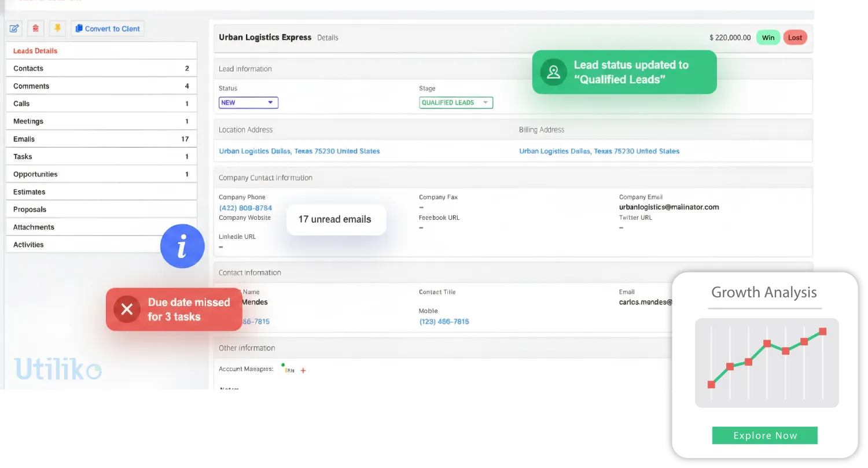
Task: Click the red delete trash icon
Action: point(36,28)
